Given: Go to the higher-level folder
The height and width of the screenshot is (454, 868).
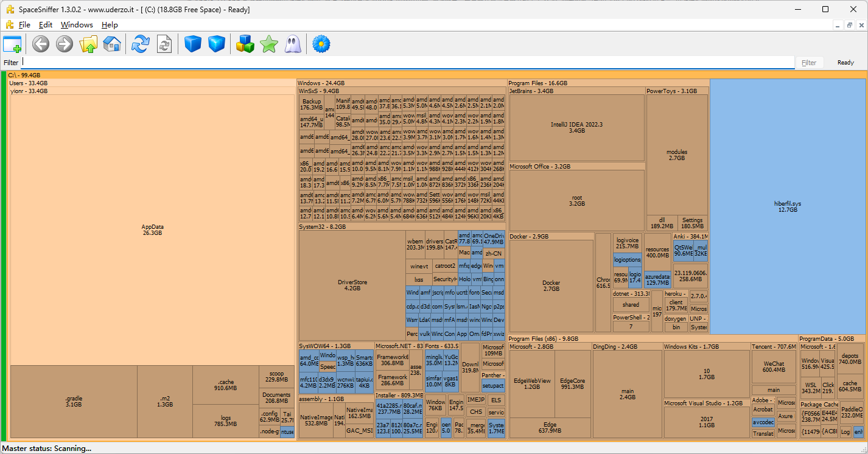Looking at the screenshot, I should point(88,44).
